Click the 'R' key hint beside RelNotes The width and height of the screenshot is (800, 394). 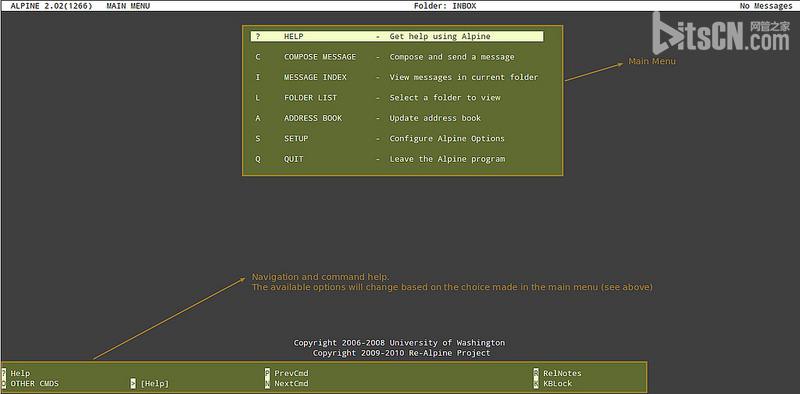point(536,374)
